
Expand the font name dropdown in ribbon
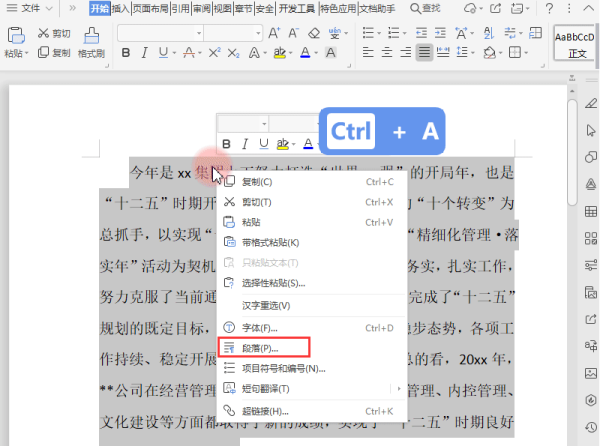point(199,33)
